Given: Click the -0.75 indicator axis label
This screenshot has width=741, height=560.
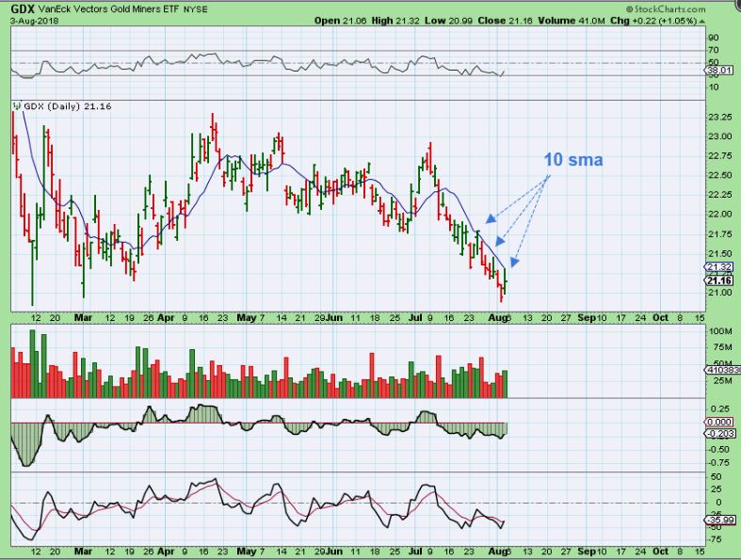Looking at the screenshot, I should coord(718,463).
